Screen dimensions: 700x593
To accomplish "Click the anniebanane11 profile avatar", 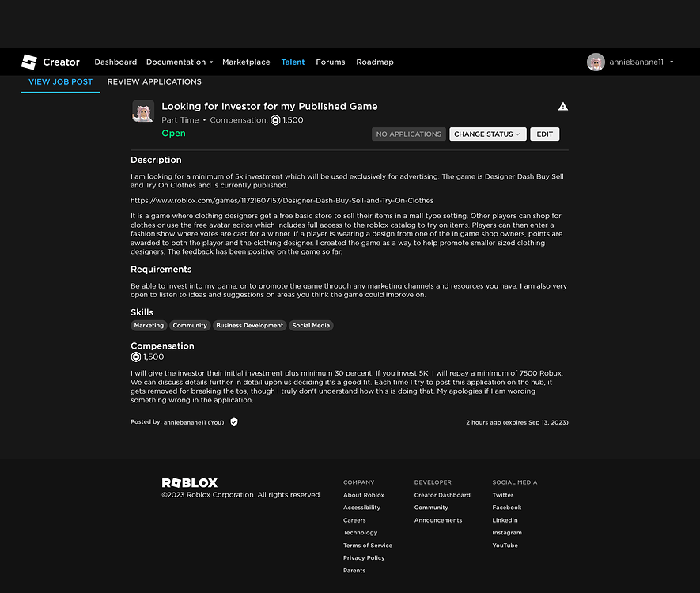I will [596, 62].
